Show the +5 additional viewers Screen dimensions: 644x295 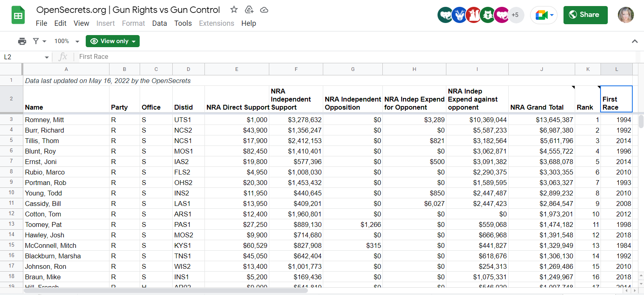516,15
